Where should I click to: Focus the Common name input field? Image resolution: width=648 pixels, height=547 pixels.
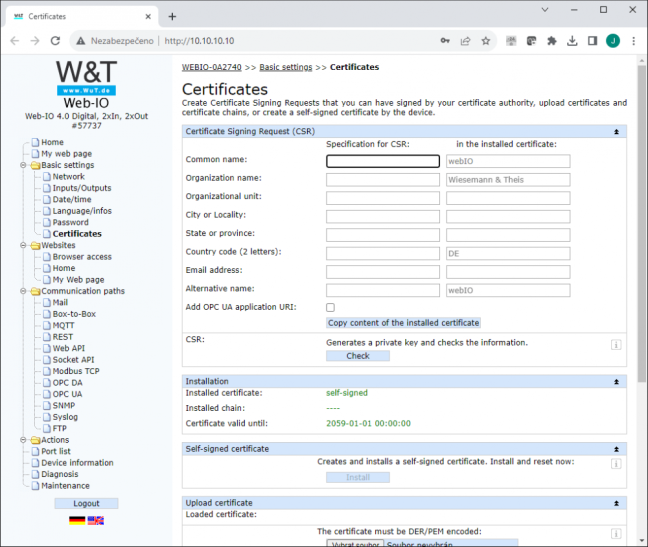(x=383, y=161)
